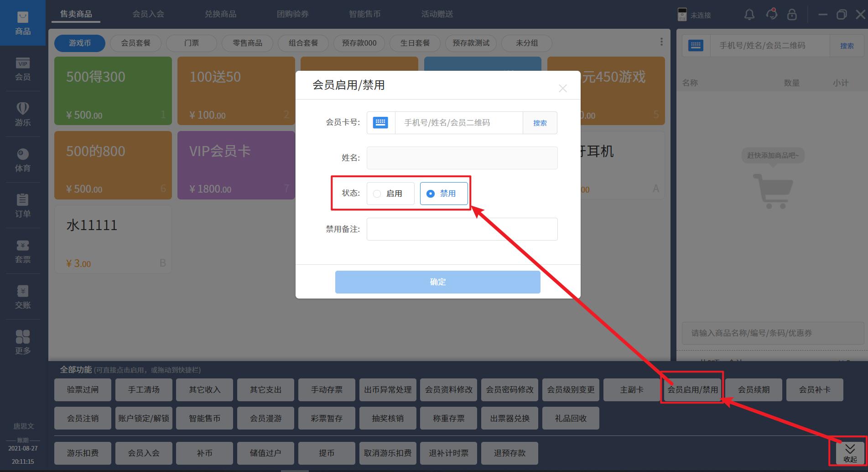Click the lock screen icon

pos(792,15)
